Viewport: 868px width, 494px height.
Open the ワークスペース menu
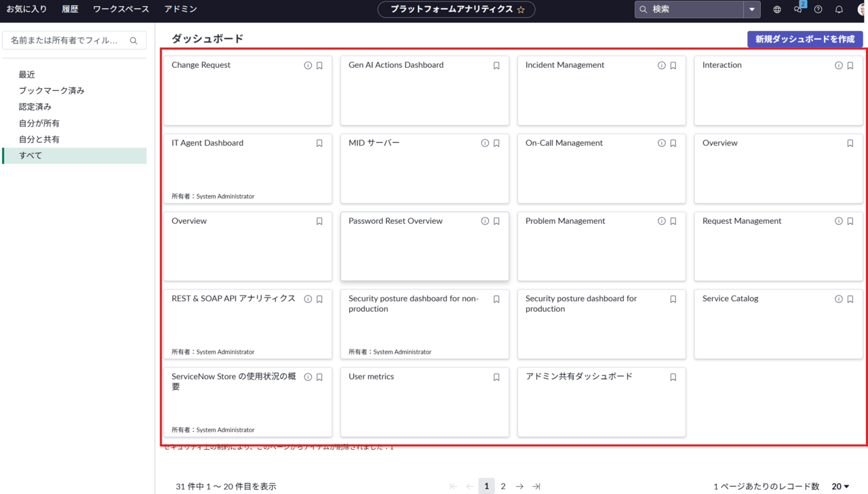pos(121,9)
